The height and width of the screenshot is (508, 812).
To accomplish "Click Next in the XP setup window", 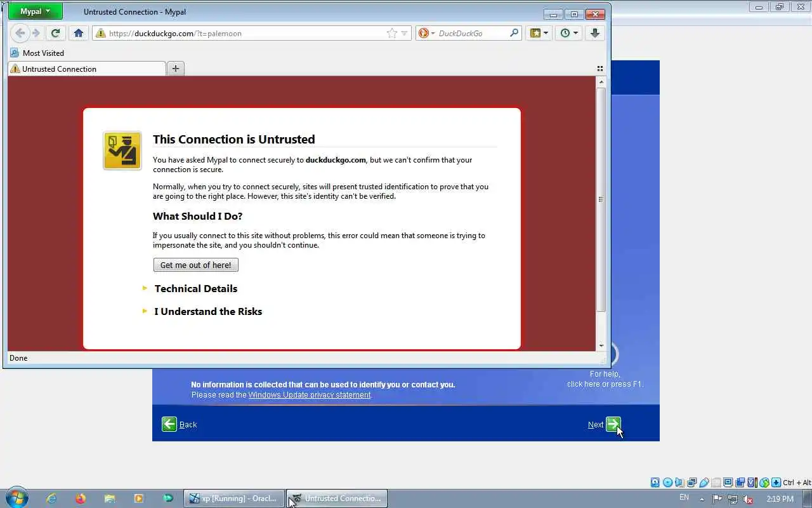I will 596,425.
